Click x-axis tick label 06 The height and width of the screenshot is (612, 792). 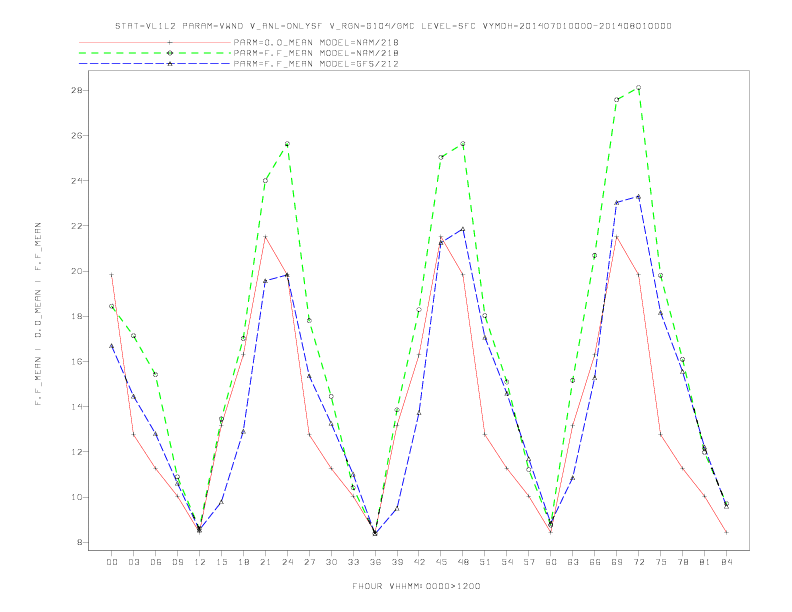pos(156,562)
